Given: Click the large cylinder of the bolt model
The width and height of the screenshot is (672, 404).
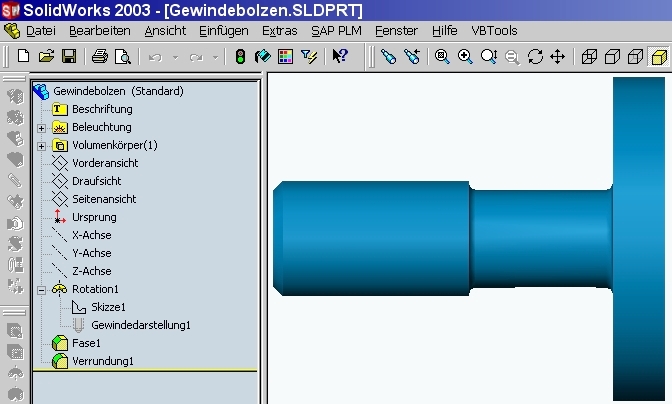Looking at the screenshot, I should point(371,238).
